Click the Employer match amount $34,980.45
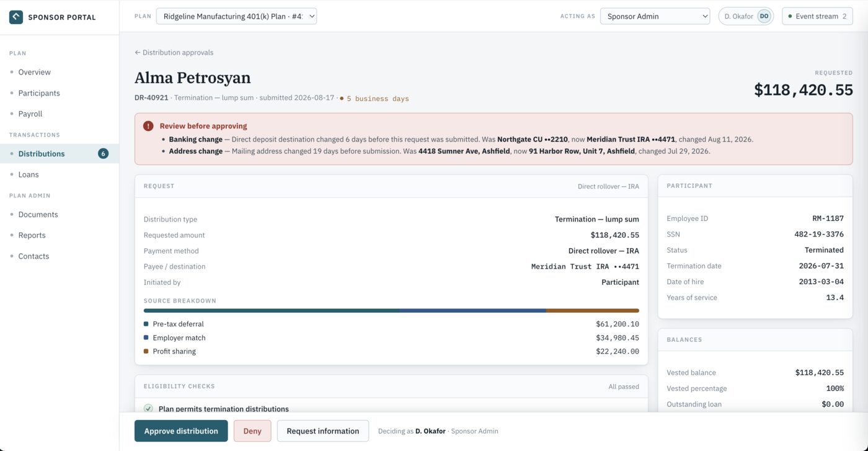Image resolution: width=868 pixels, height=451 pixels. [618, 337]
